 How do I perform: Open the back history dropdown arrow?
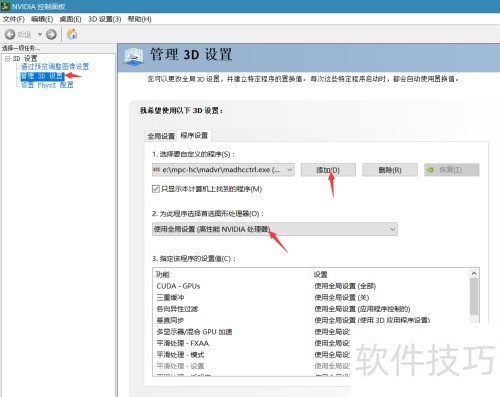40,34
